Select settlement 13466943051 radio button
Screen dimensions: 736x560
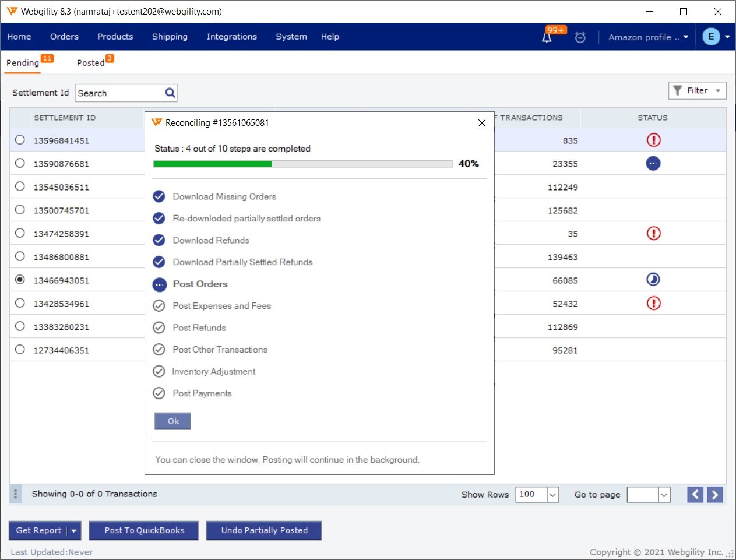[20, 280]
